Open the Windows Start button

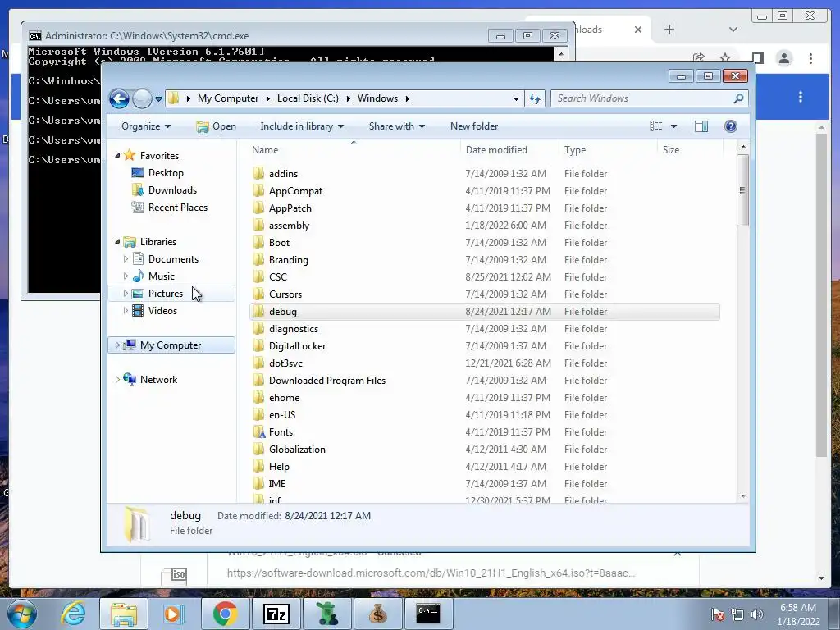click(22, 614)
